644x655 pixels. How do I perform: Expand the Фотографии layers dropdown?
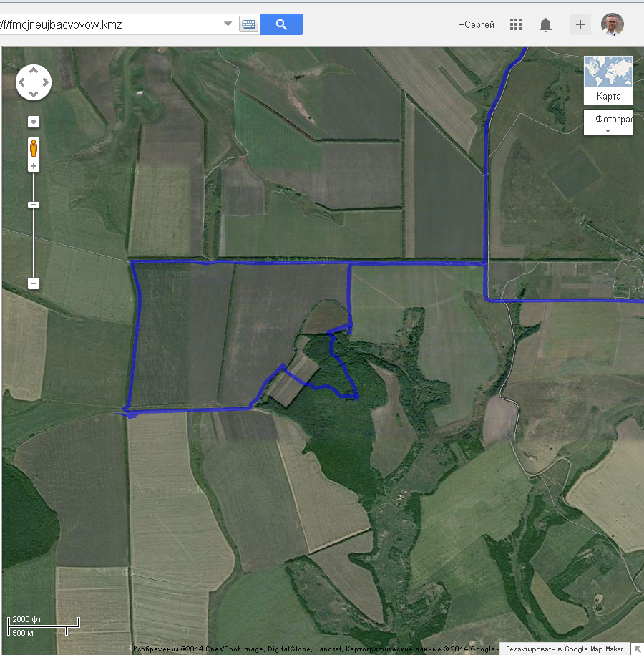coord(608,122)
